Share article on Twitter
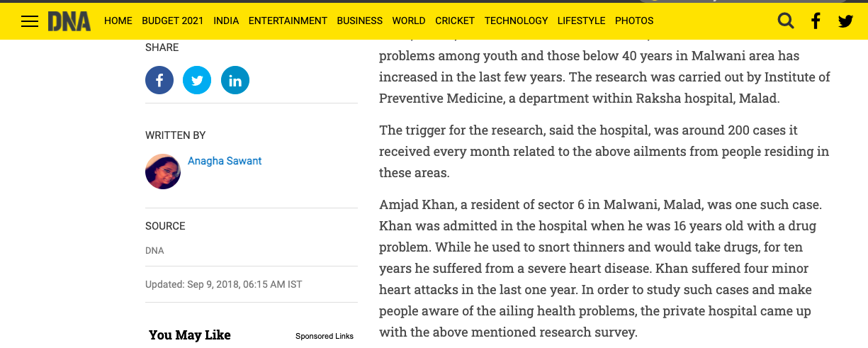Image resolution: width=868 pixels, height=348 pixels. [x=197, y=80]
